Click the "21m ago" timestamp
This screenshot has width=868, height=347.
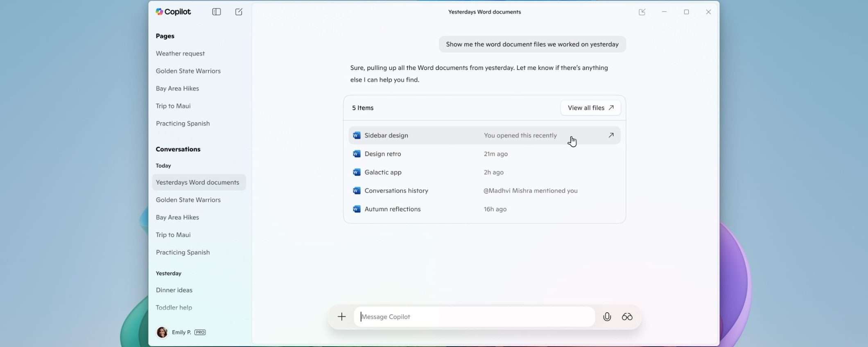pyautogui.click(x=496, y=154)
